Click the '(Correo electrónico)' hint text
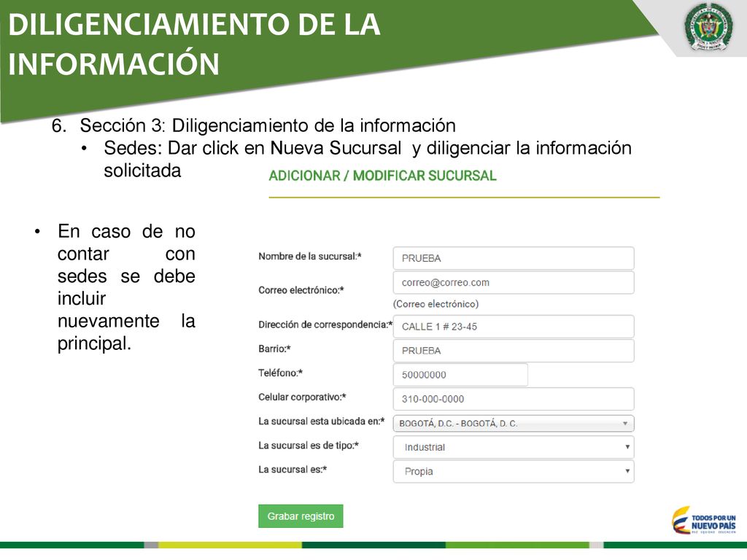The width and height of the screenshot is (747, 560). 436,304
